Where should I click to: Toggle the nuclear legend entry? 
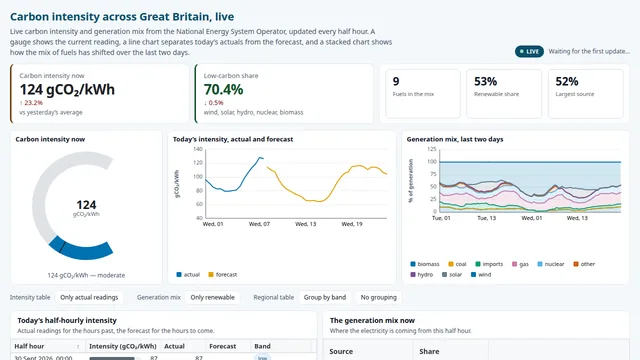click(551, 264)
